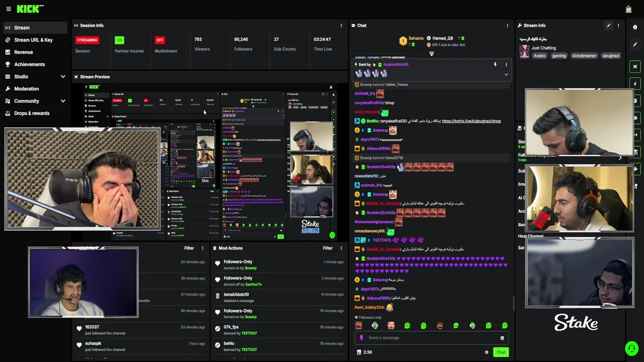
Task: Select Stream in the sidebar
Action: (35, 28)
